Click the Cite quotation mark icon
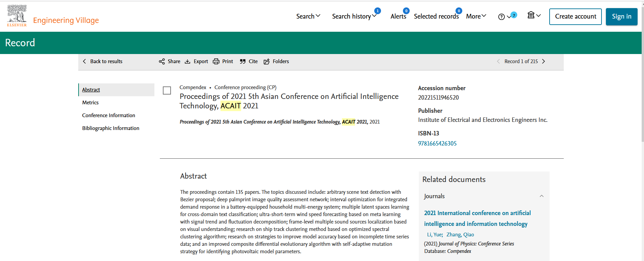The width and height of the screenshot is (644, 261). click(x=243, y=61)
